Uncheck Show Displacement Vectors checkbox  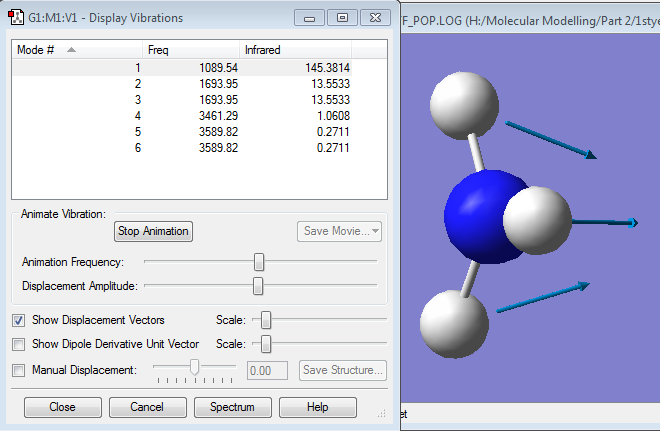tap(19, 320)
